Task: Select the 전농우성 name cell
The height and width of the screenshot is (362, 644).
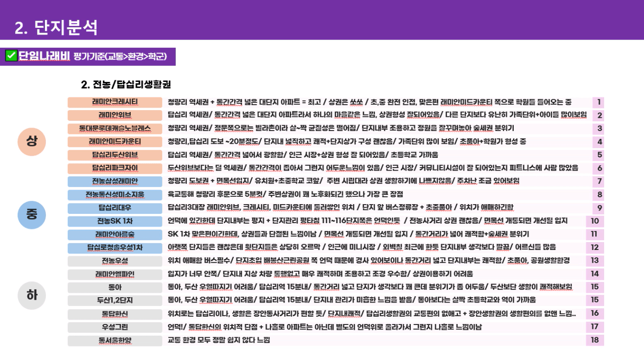Action: pyautogui.click(x=115, y=261)
